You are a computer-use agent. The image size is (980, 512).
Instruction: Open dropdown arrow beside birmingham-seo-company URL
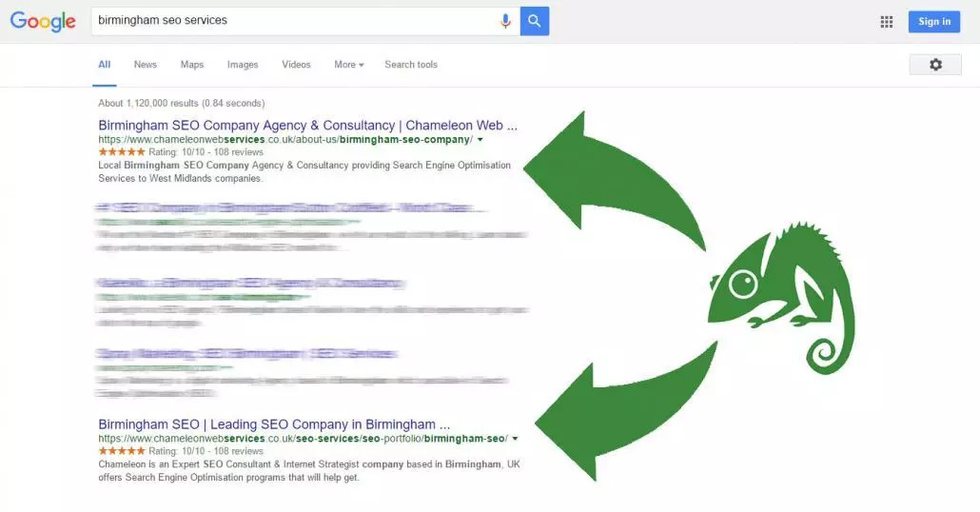click(480, 140)
